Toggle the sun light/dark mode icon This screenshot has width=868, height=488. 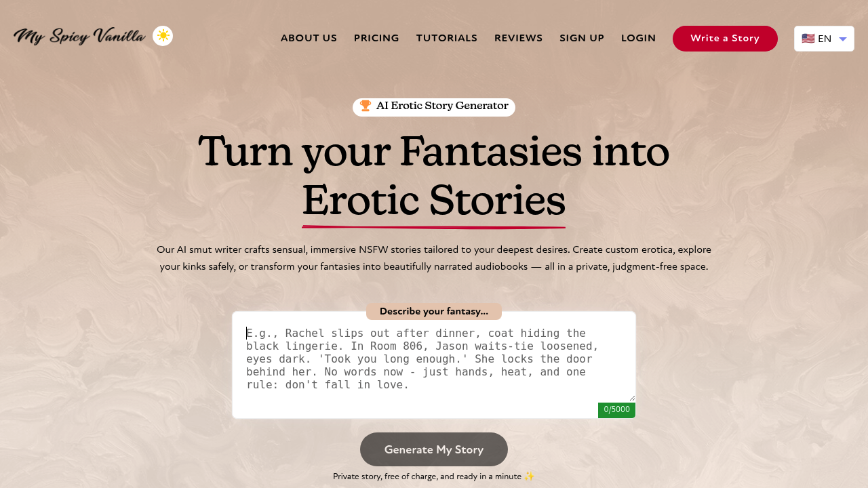163,36
